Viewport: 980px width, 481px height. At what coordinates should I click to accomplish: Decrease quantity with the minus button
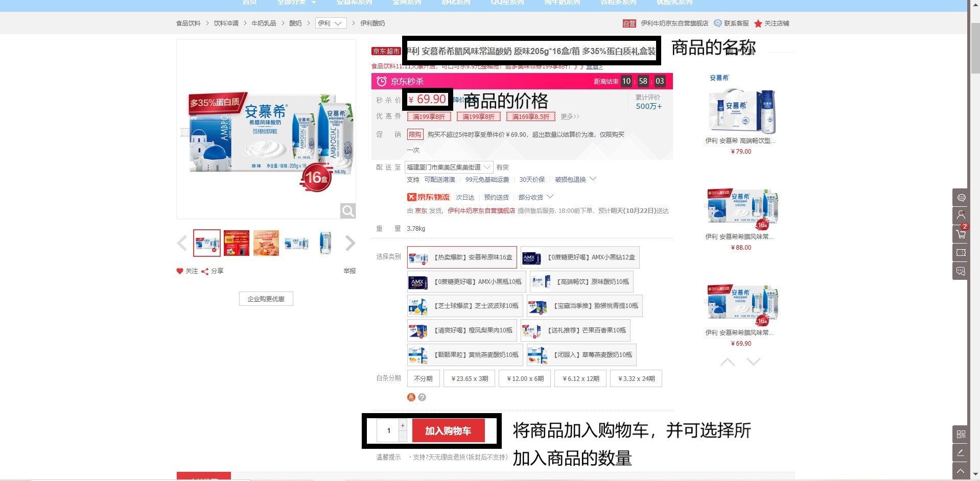403,437
